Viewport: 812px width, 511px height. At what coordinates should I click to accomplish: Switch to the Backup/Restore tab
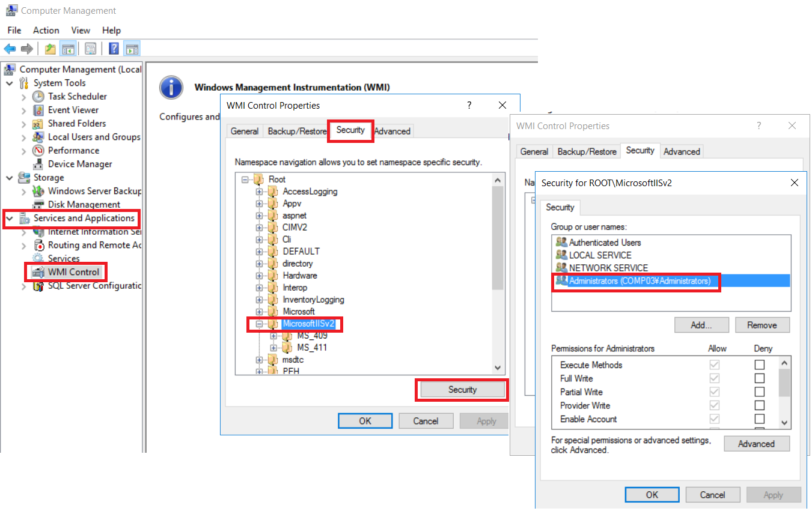tap(296, 130)
